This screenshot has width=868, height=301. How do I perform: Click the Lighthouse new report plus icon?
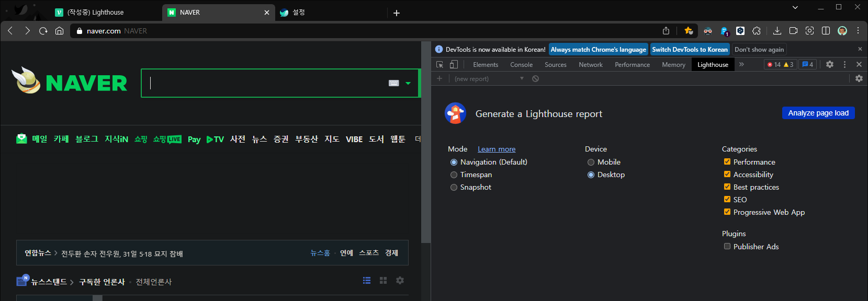tap(439, 78)
